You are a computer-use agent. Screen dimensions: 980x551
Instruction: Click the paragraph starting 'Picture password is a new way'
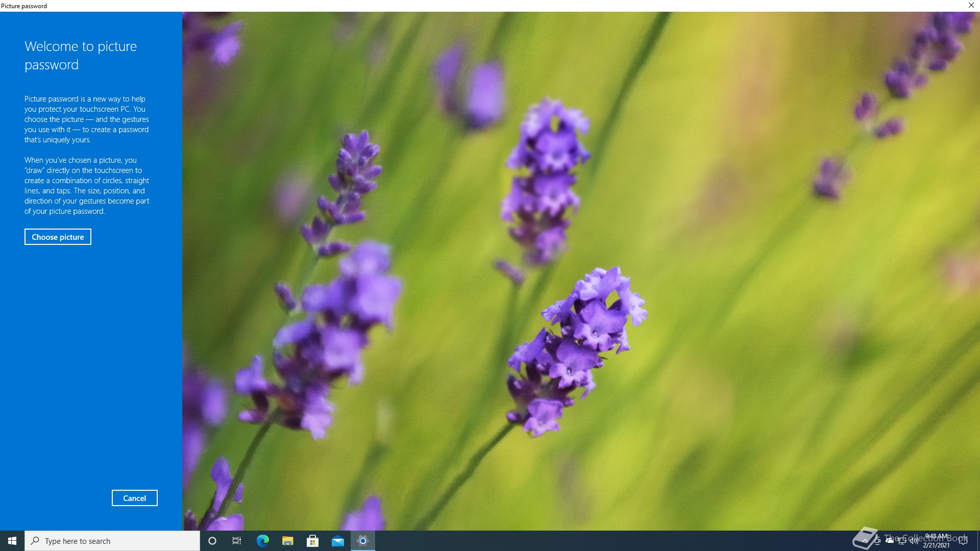coord(87,119)
